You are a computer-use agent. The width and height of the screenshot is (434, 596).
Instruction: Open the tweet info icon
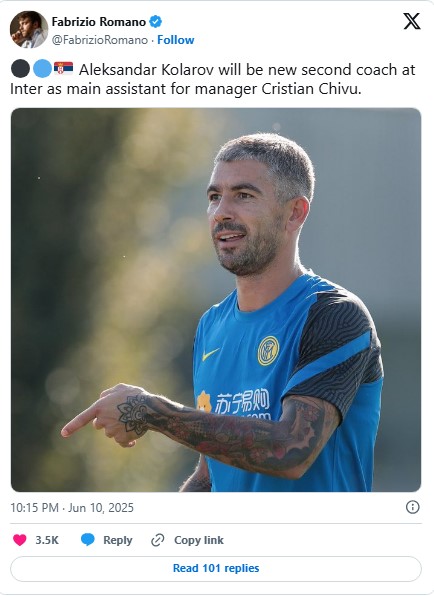coord(412,507)
